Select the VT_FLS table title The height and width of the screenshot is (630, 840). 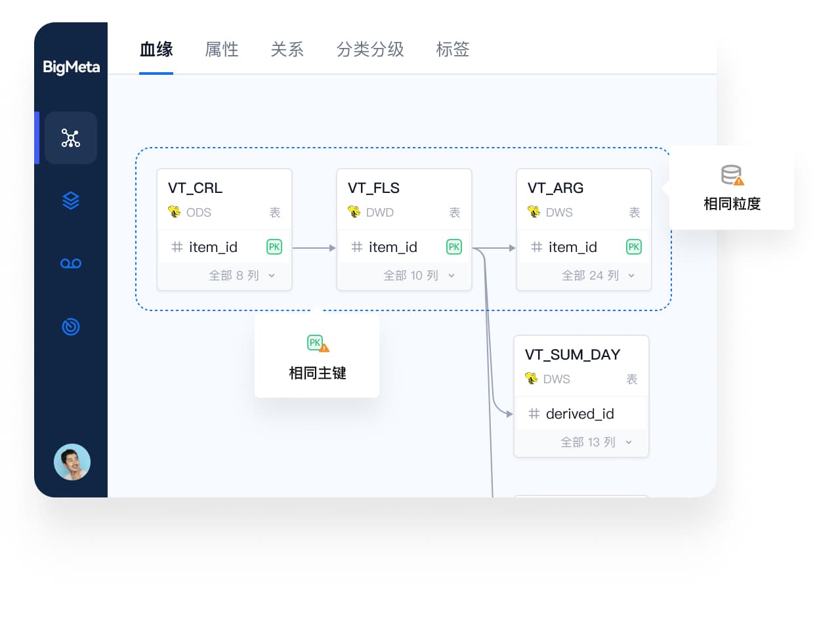tap(373, 188)
